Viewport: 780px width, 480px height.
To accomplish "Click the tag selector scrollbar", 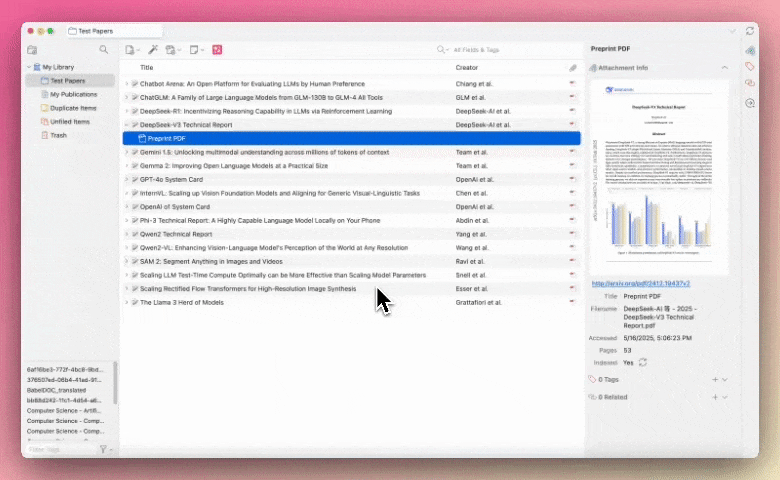I will pyautogui.click(x=115, y=383).
